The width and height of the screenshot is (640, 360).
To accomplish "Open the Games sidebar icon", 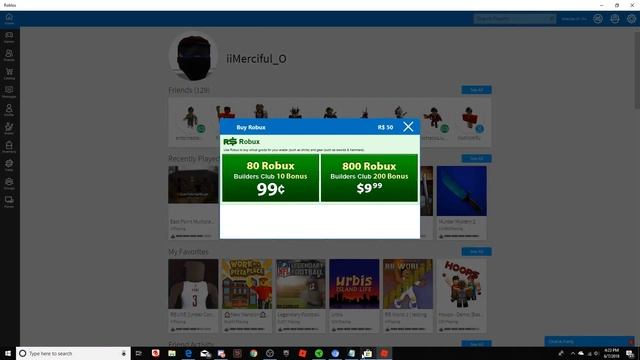I will pos(9,37).
